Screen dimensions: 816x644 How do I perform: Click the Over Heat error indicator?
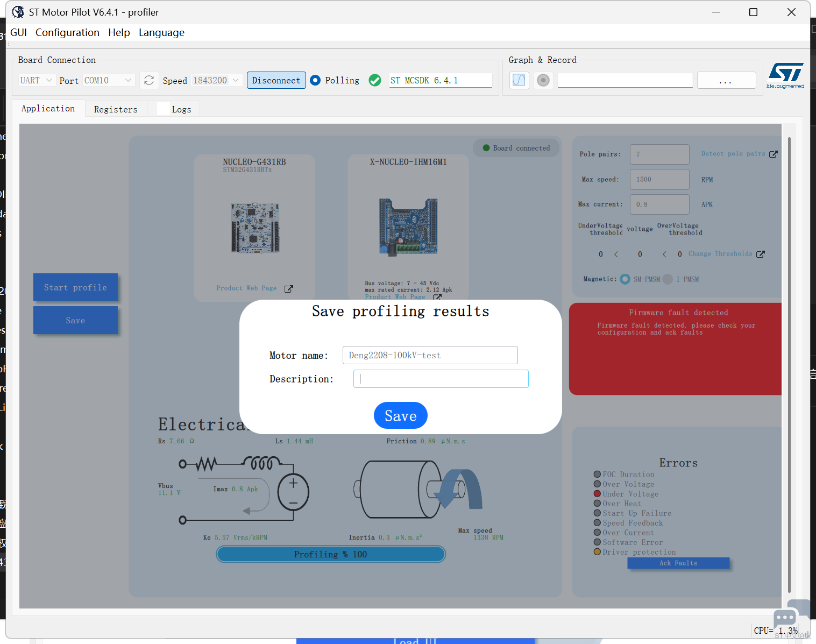[597, 504]
